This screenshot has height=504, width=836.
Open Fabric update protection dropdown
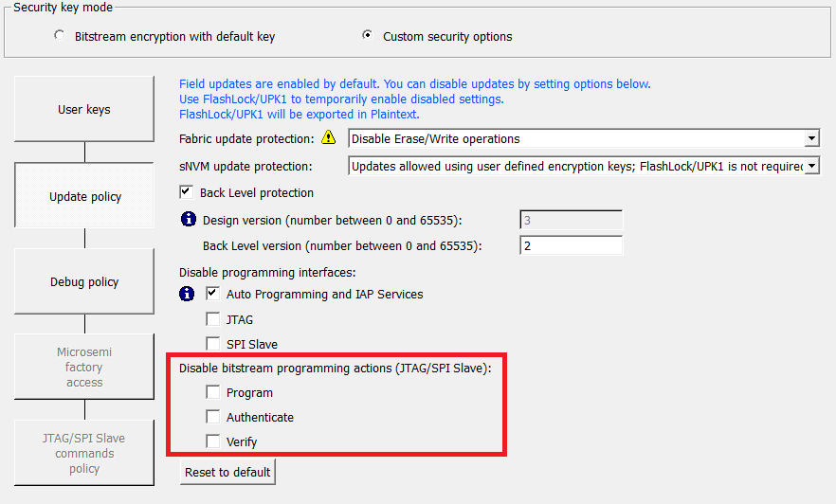[x=811, y=139]
